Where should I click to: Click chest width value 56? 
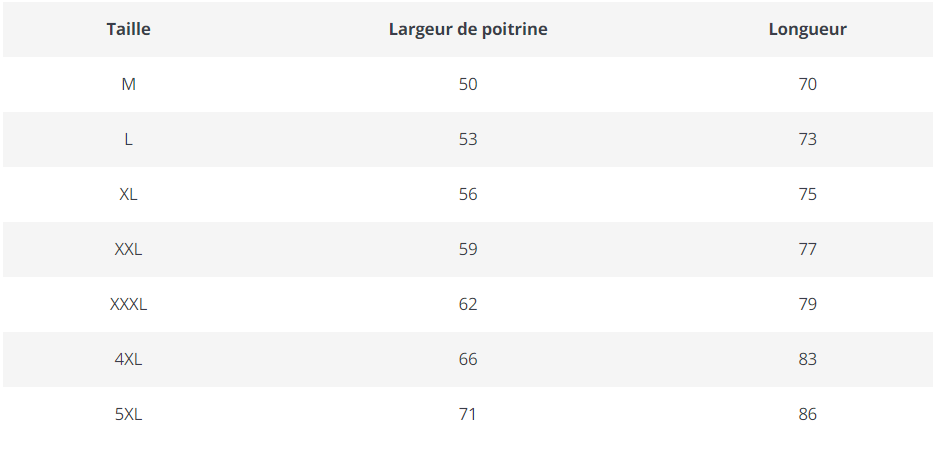pyautogui.click(x=468, y=194)
